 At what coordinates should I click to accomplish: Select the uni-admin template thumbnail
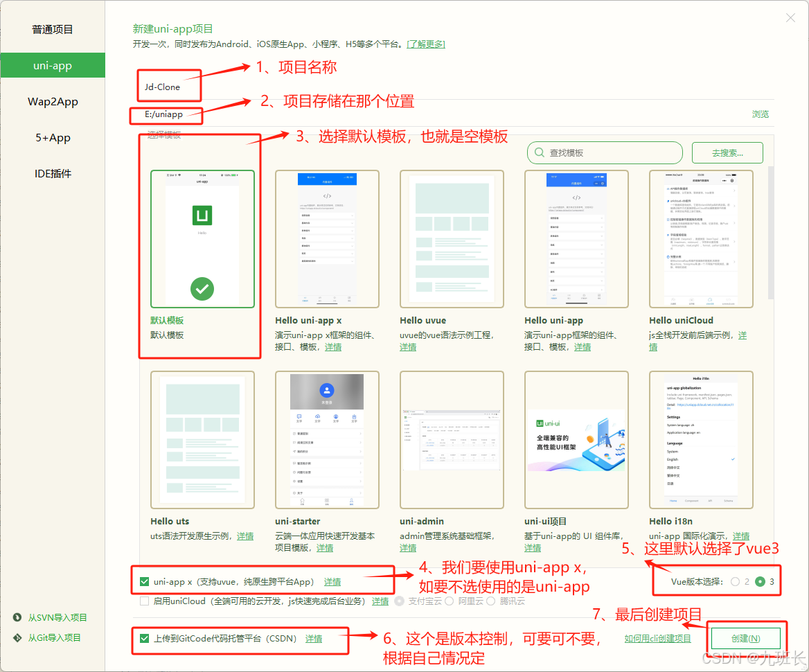(x=452, y=440)
